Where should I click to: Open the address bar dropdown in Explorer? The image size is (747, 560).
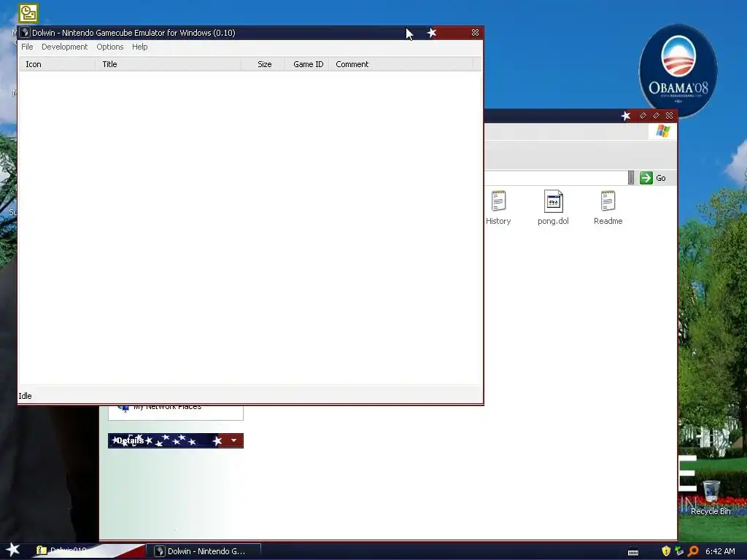click(631, 178)
